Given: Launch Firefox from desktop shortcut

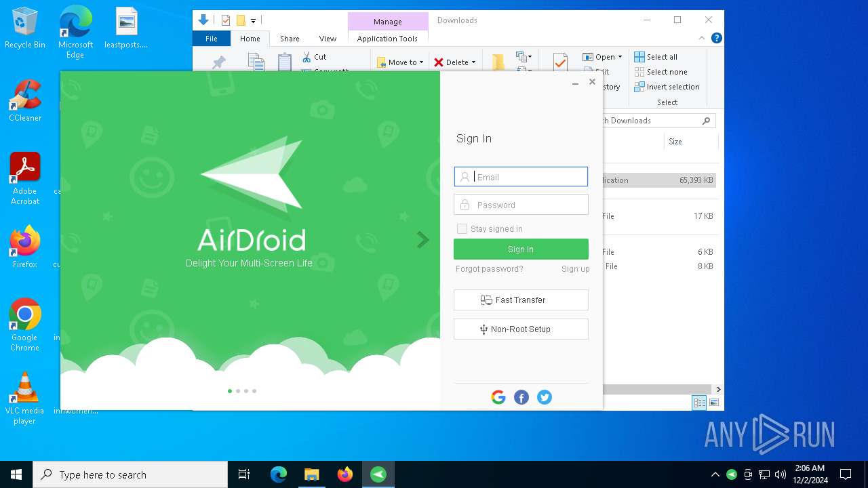Looking at the screenshot, I should click(x=25, y=247).
